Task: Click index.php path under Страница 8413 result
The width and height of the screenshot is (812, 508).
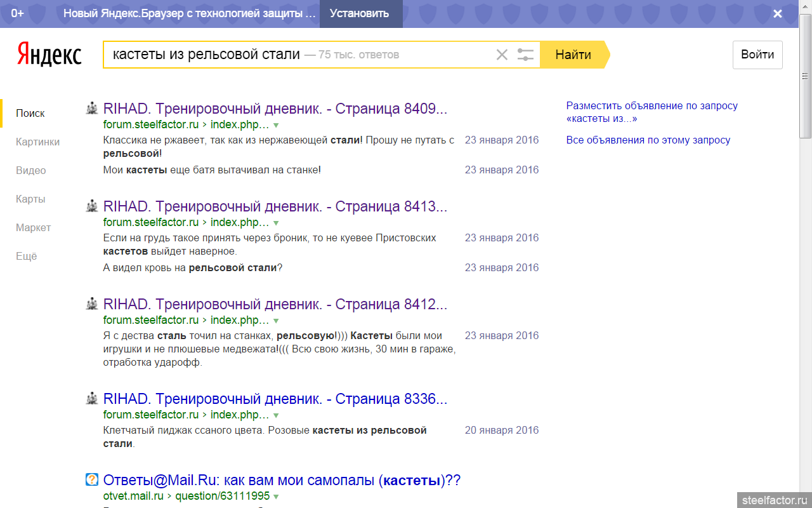Action: click(240, 222)
